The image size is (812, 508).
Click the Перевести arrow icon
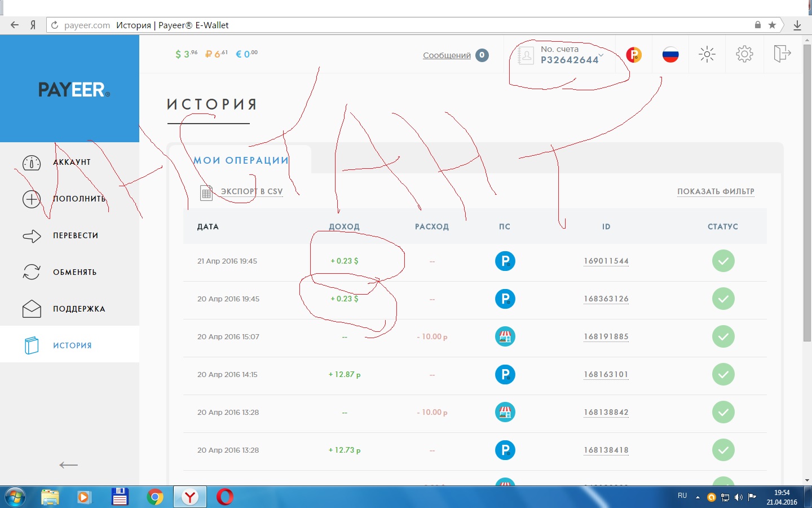point(32,236)
